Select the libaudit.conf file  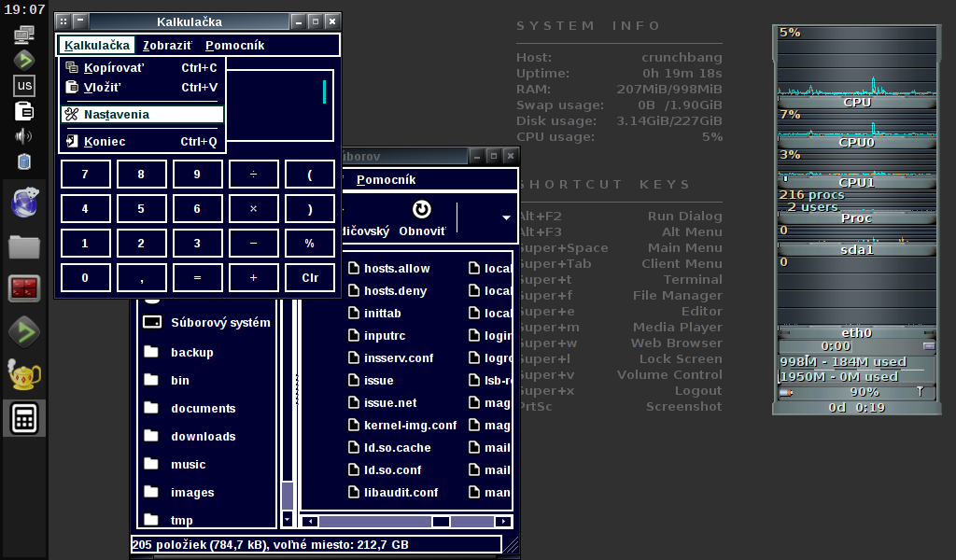pyautogui.click(x=393, y=493)
